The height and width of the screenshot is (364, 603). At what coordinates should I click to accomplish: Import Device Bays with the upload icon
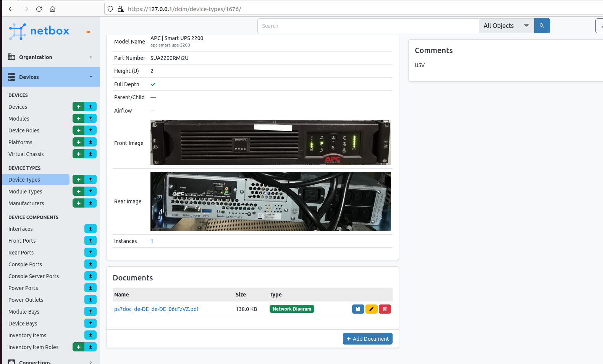91,324
